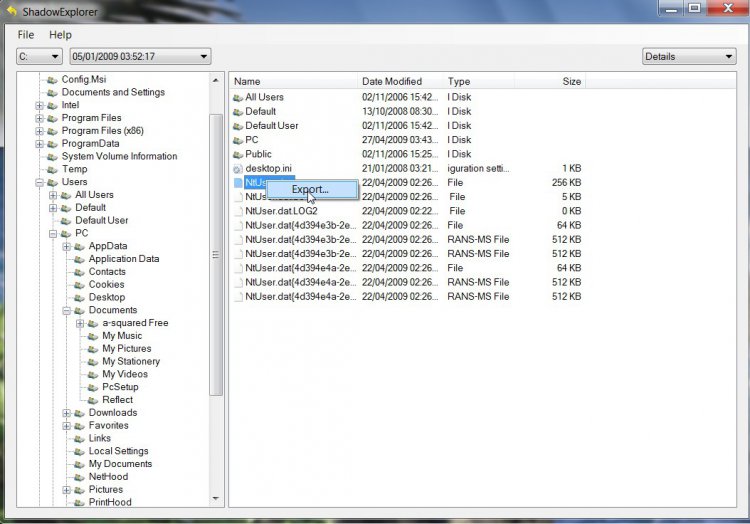
Task: Click the tree vertical scrollbar thumb
Action: [216, 255]
